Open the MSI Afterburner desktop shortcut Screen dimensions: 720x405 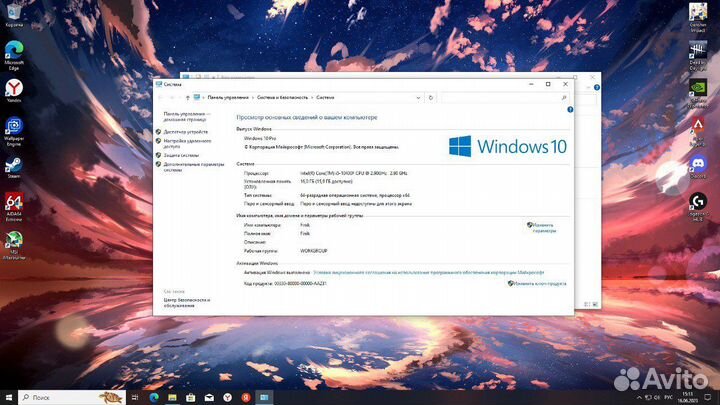(x=14, y=246)
